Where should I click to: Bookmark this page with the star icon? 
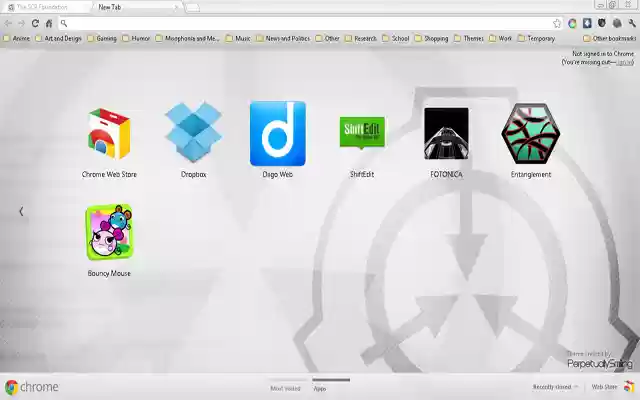557,23
